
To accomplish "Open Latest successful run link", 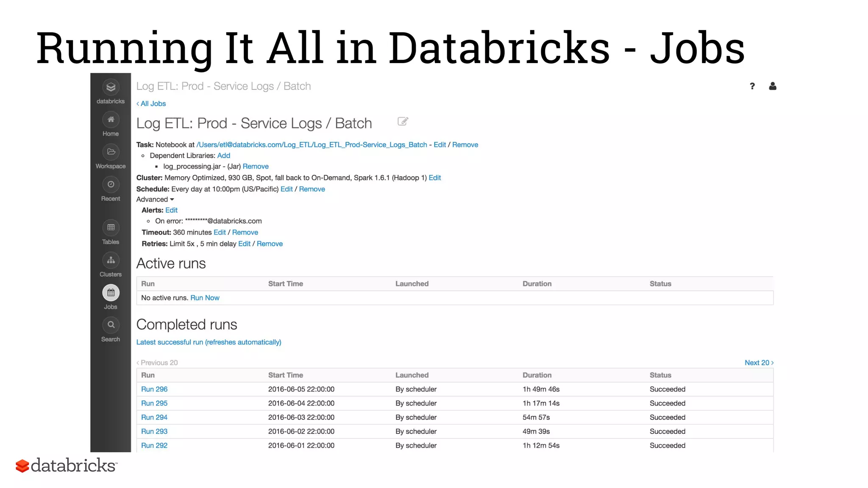I will click(x=209, y=342).
